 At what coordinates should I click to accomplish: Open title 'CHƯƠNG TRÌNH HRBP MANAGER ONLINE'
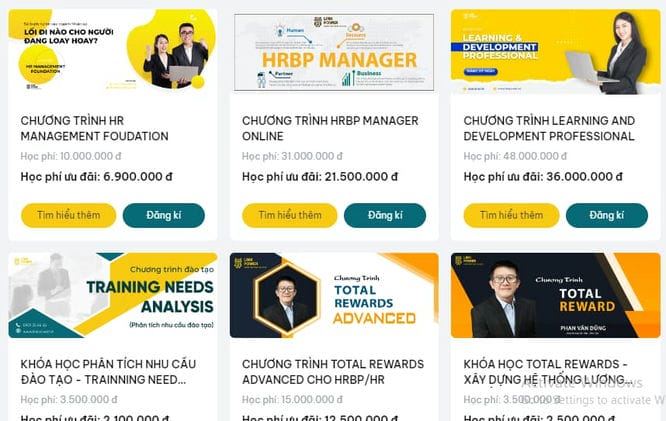coord(330,128)
